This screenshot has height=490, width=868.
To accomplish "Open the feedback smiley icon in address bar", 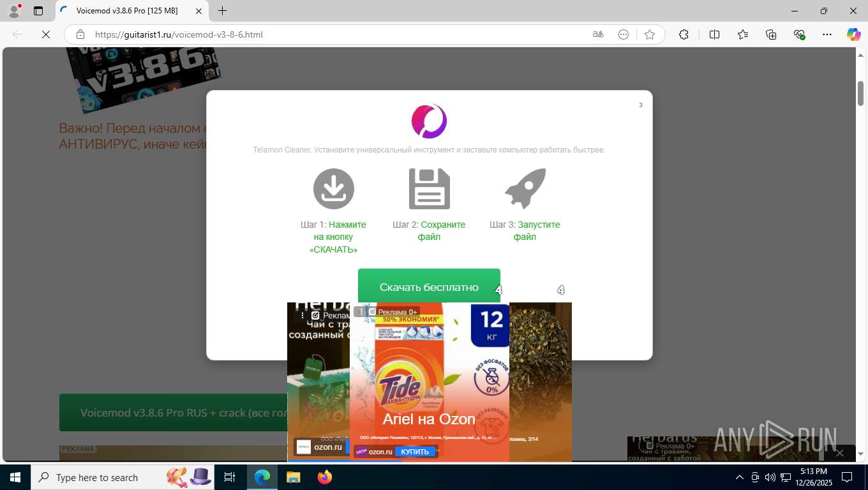I will tap(624, 34).
